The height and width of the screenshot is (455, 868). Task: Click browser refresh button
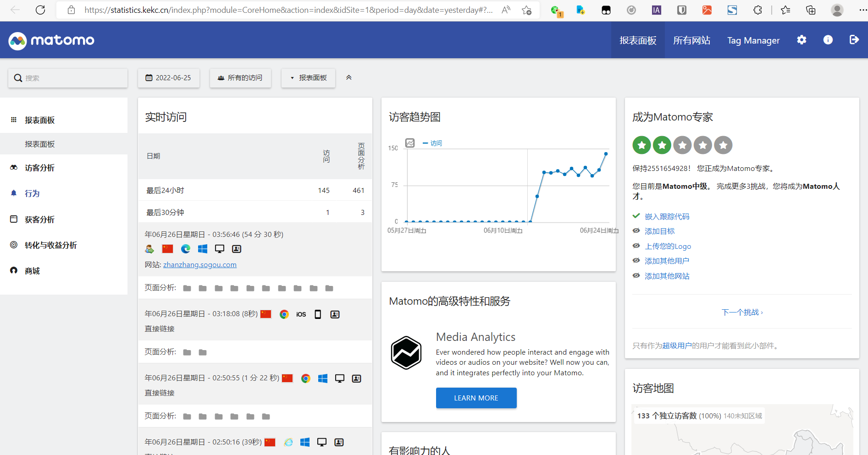(x=40, y=10)
